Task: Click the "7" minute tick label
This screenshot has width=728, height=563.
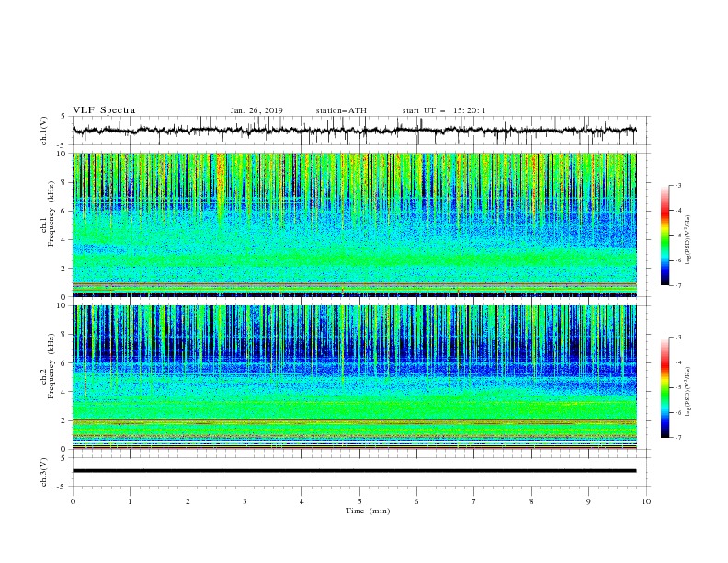Action: pos(474,501)
